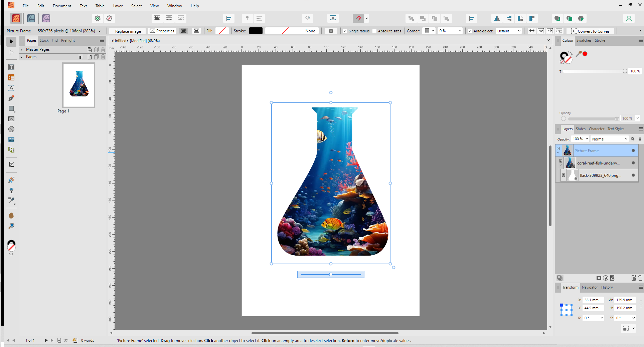644x347 pixels.
Task: Select the Pen tool
Action: click(x=11, y=98)
